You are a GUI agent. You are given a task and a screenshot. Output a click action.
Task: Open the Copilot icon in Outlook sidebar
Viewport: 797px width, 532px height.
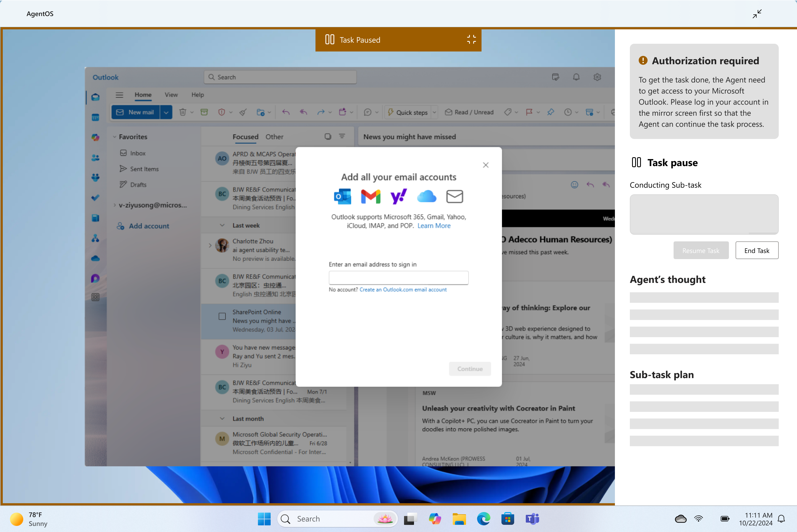pos(95,137)
